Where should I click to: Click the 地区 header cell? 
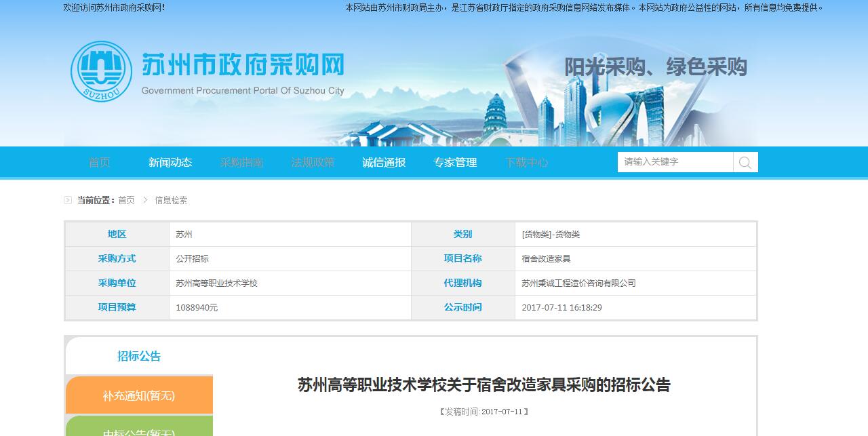click(117, 234)
